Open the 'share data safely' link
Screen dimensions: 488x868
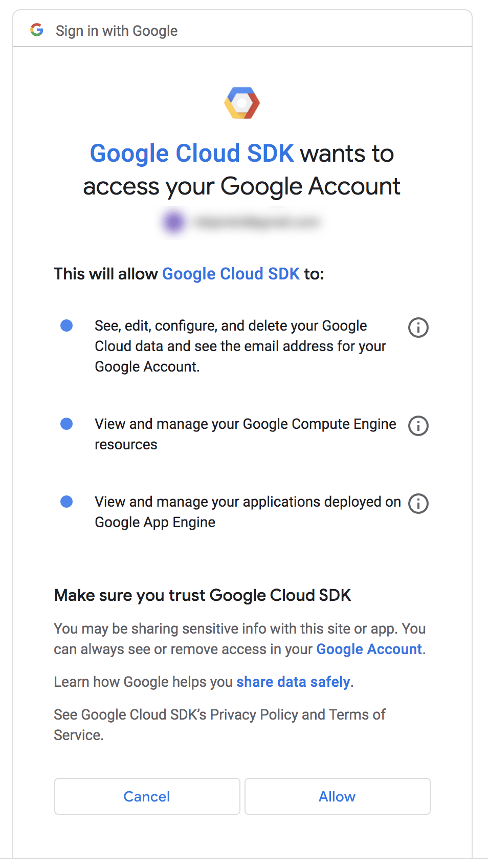[x=293, y=682]
